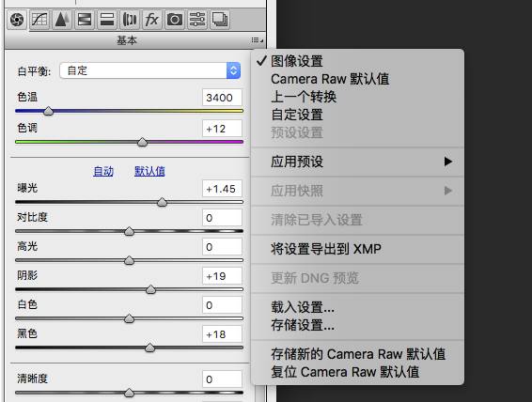Image resolution: width=532 pixels, height=402 pixels.
Task: Click the 色调 slider handle
Action: point(142,142)
